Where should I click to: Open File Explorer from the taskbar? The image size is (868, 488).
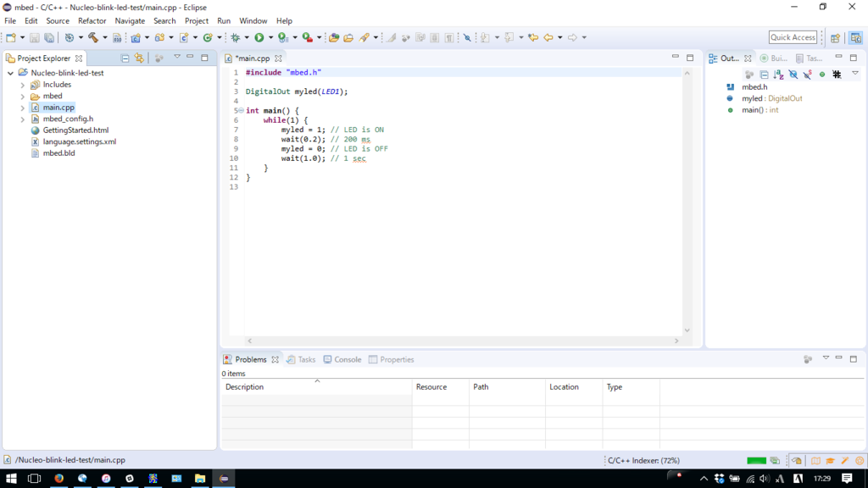pos(200,479)
